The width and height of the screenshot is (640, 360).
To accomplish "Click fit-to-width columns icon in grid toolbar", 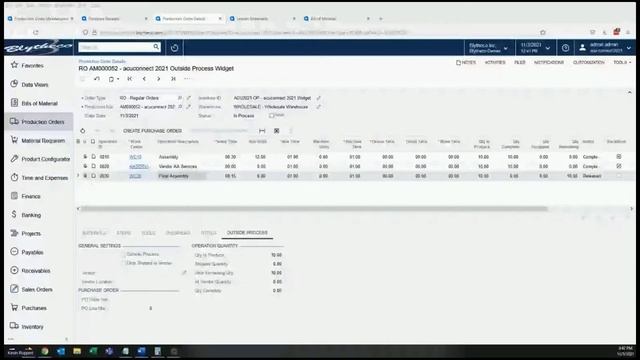I will point(262,131).
